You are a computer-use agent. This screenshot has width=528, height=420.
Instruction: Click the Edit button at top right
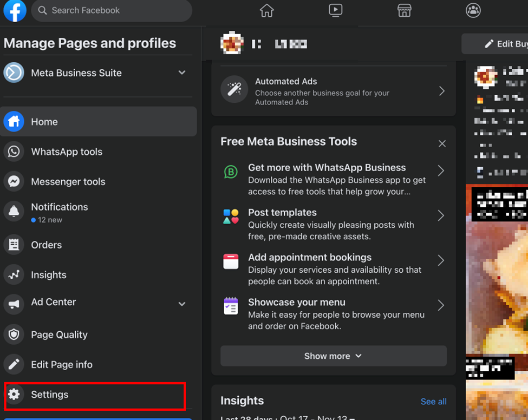[498, 44]
